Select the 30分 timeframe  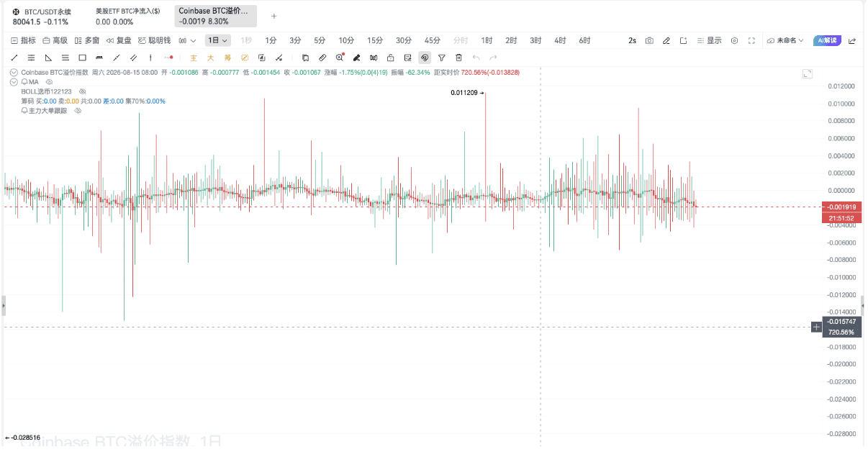(x=404, y=41)
